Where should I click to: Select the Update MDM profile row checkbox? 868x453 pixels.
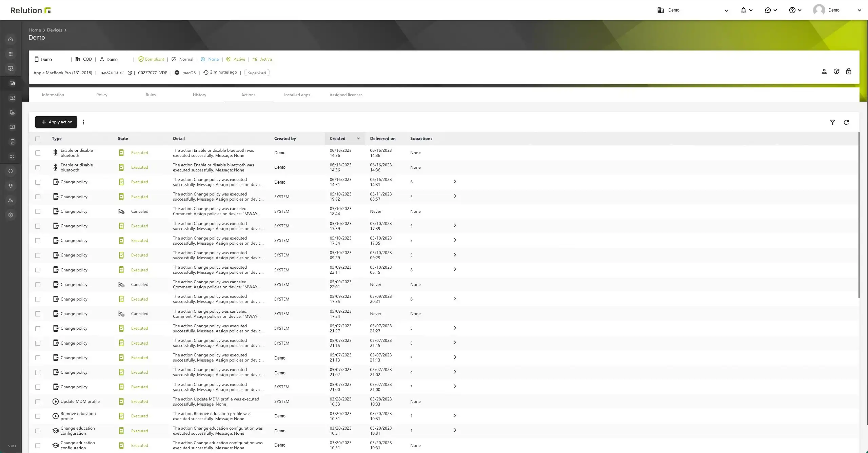pos(38,401)
